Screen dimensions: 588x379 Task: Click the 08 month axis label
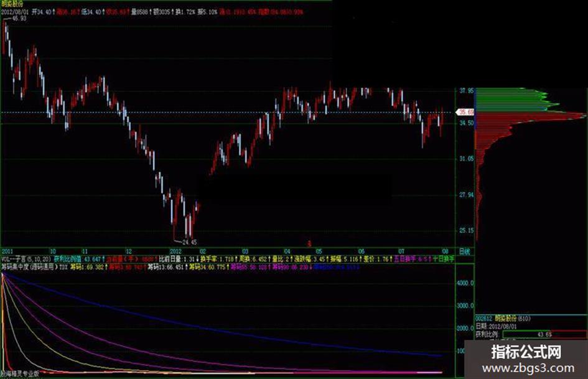(445, 251)
